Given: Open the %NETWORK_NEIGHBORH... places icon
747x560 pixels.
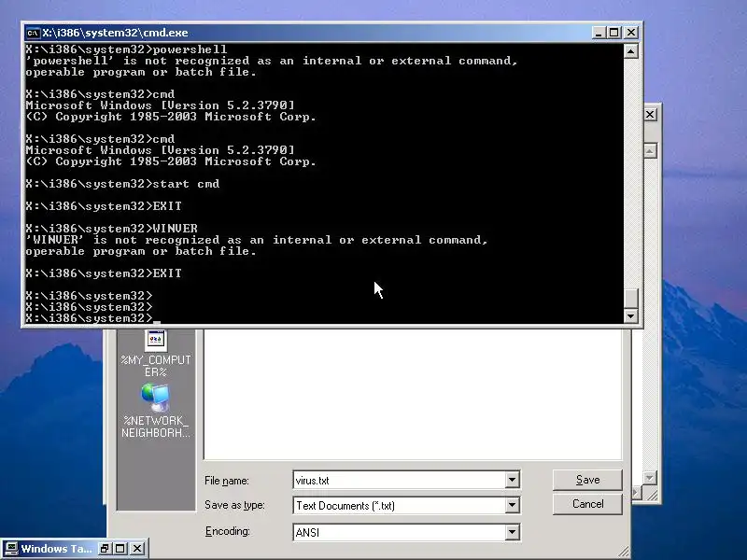Looking at the screenshot, I should [x=156, y=412].
